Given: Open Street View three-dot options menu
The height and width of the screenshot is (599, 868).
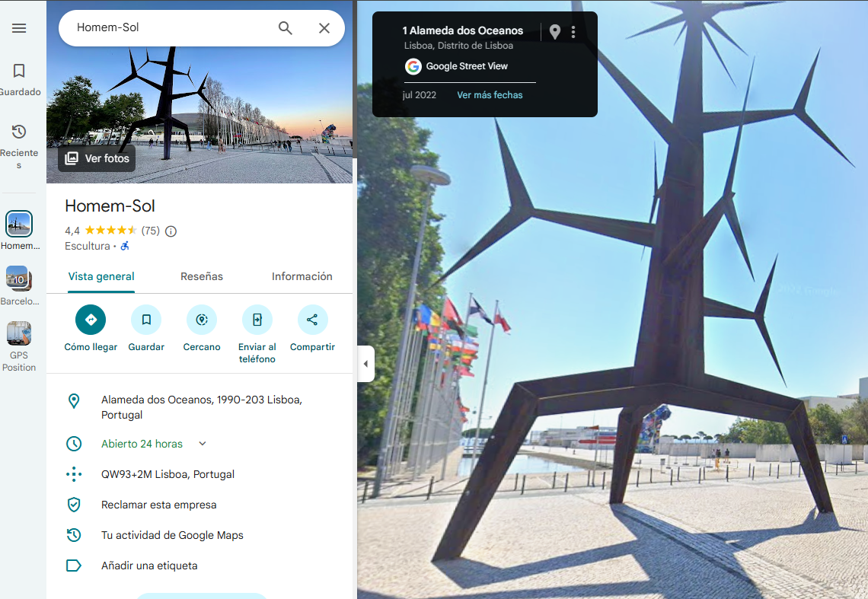Looking at the screenshot, I should tap(573, 31).
